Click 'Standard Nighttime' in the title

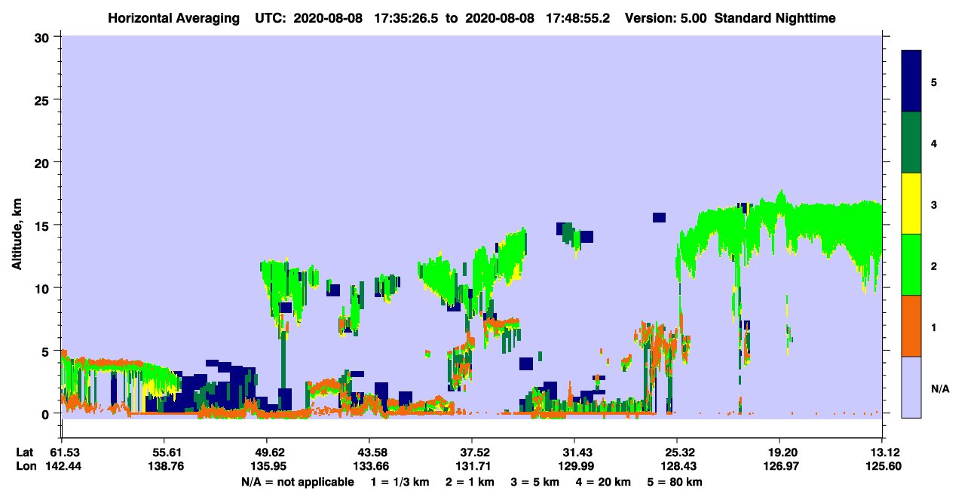click(x=774, y=18)
